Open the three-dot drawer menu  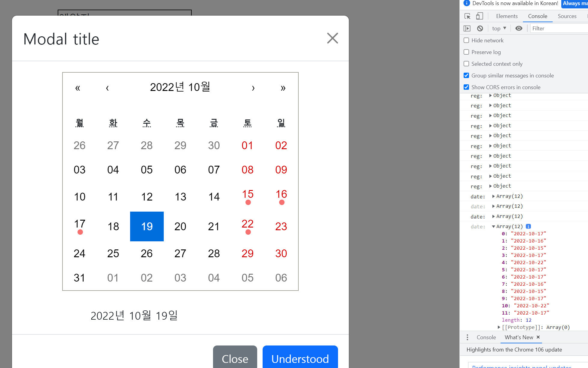467,337
